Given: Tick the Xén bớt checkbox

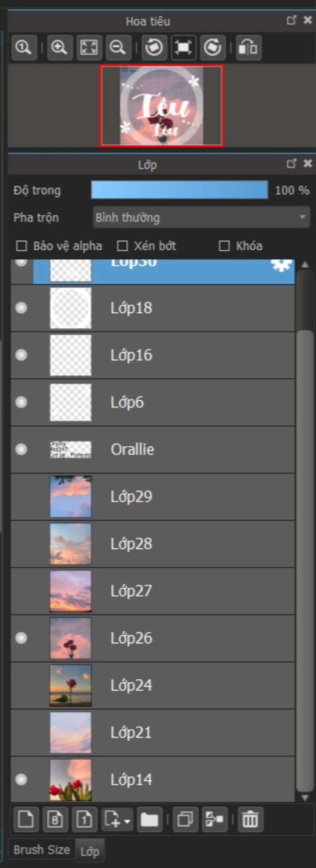Looking at the screenshot, I should [x=122, y=246].
